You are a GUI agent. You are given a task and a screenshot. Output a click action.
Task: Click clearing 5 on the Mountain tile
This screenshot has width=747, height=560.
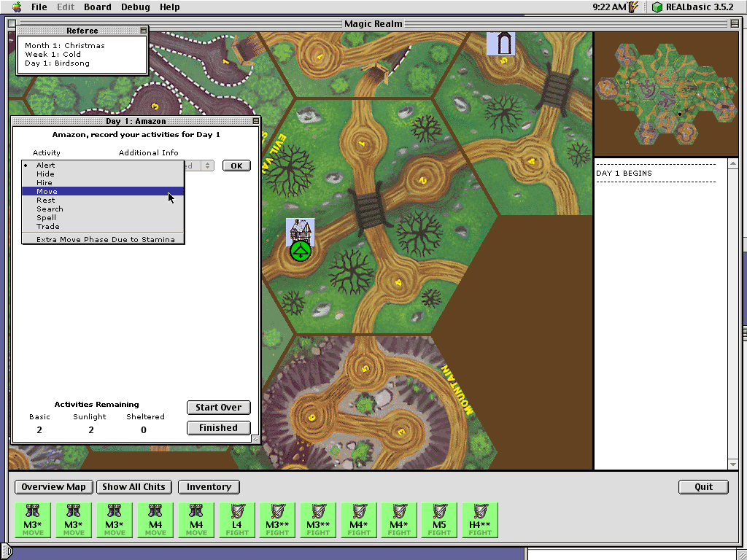[x=365, y=368]
